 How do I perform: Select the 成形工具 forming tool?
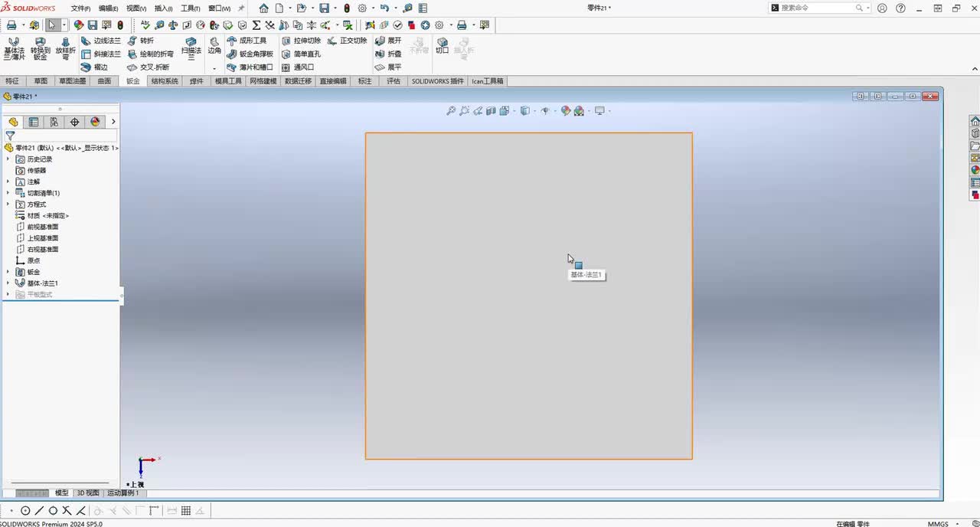click(x=246, y=41)
